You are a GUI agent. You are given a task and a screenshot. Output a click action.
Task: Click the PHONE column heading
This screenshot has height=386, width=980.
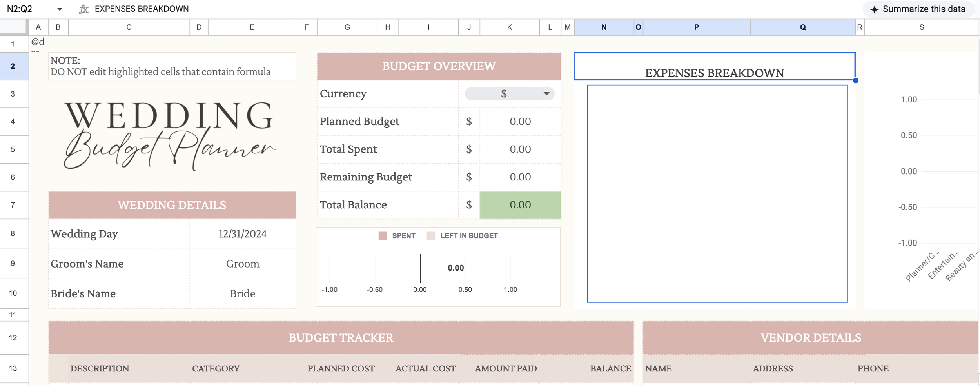tap(873, 369)
